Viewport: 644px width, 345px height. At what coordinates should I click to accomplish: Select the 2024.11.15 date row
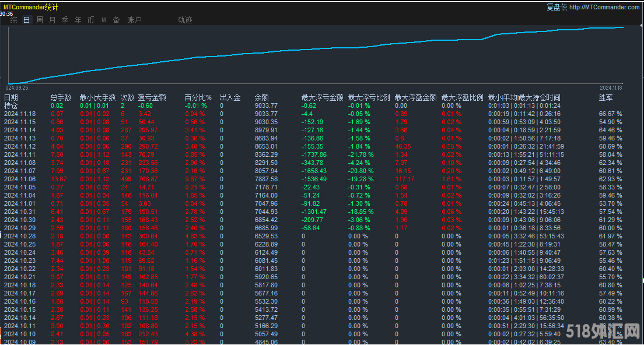[20, 122]
